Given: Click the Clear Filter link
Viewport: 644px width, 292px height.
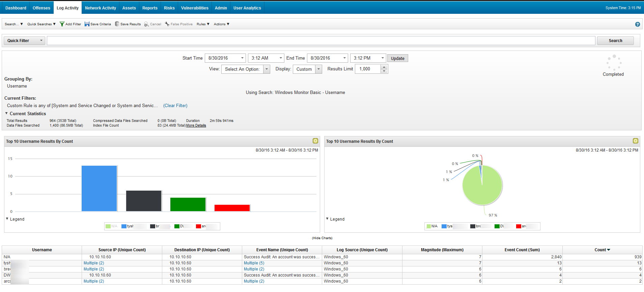Looking at the screenshot, I should (175, 105).
